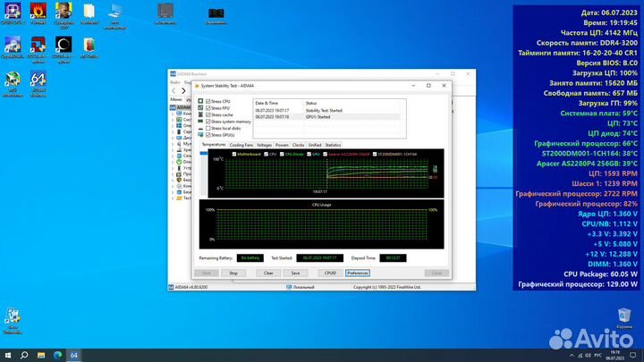Uncheck the Stress FPU checkbox

[208, 108]
